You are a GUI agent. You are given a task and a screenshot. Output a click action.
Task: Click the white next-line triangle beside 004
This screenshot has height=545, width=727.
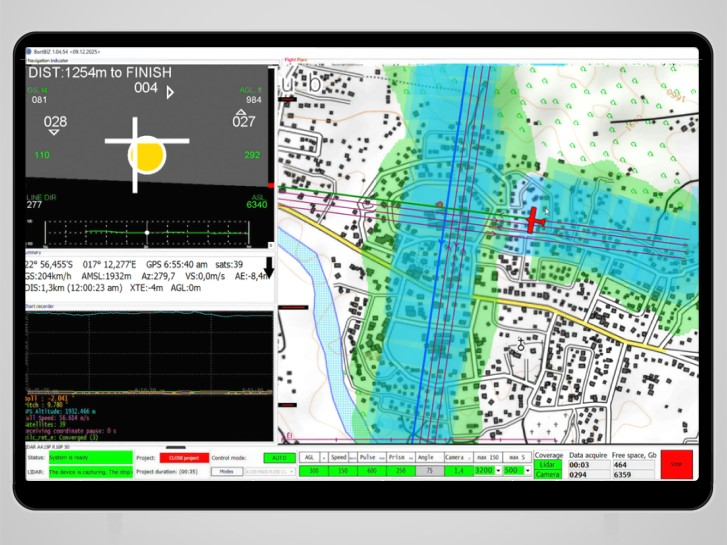pos(170,92)
